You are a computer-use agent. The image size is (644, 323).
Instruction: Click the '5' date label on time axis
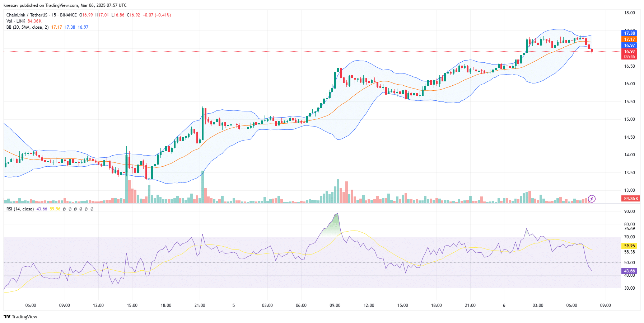pos(234,305)
